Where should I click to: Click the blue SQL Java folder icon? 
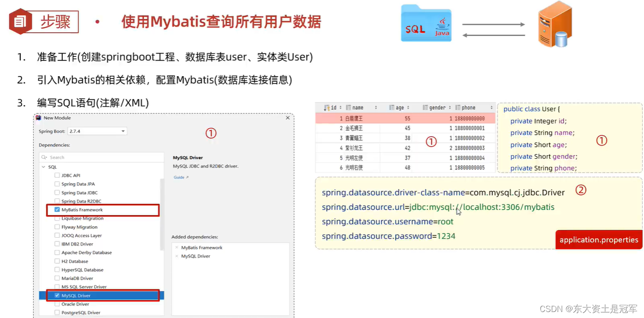(425, 23)
